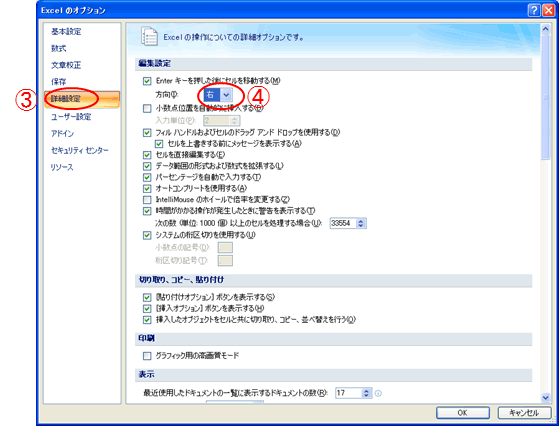The height and width of the screenshot is (426, 559).
Task: Select the 数式 category
Action: [x=59, y=48]
